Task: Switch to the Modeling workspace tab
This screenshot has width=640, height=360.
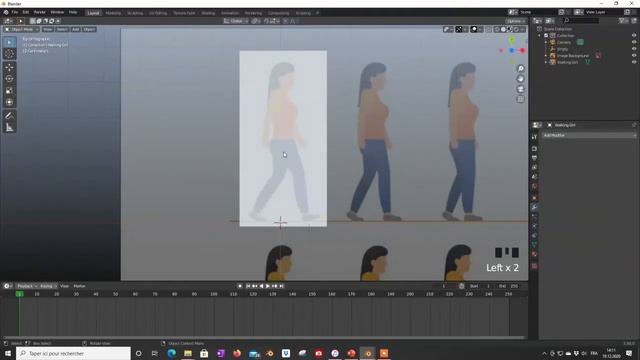Action: (113, 13)
